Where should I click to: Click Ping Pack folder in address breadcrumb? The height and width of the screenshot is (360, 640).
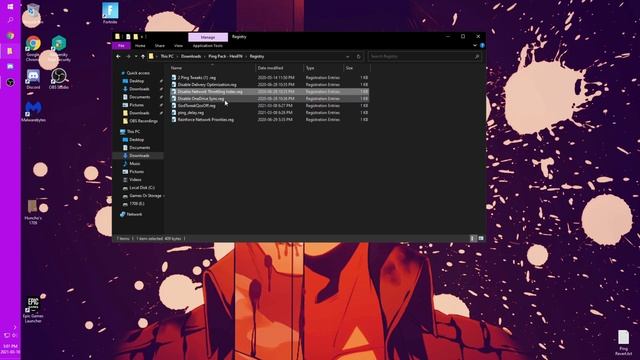pos(225,56)
